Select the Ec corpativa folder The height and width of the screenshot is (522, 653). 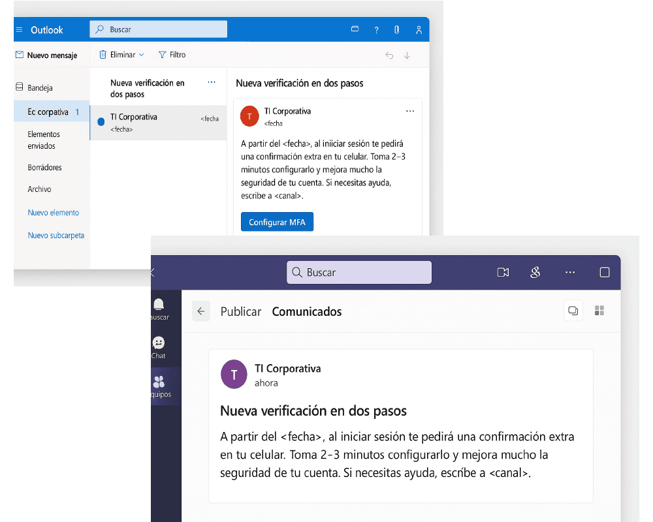[52, 112]
